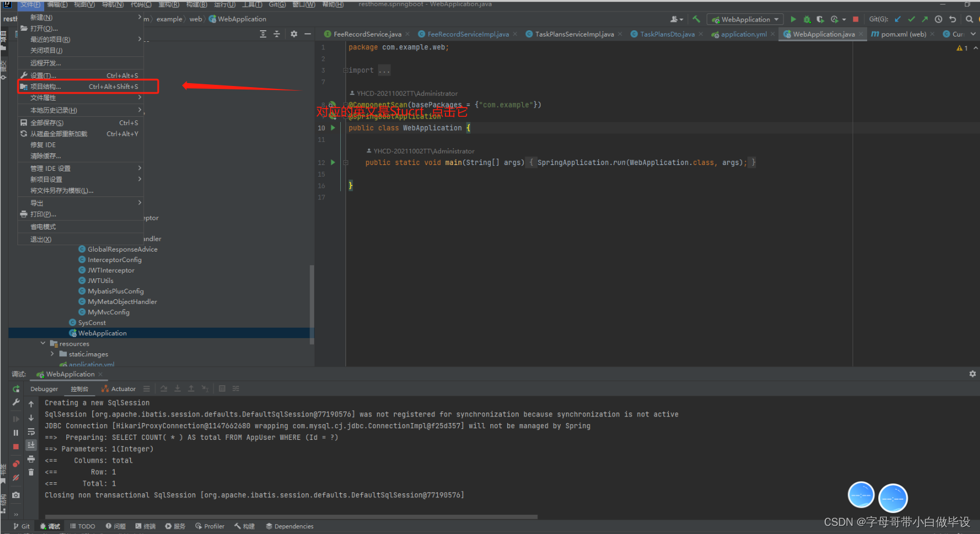Run WebApplication with the green play button

click(793, 19)
